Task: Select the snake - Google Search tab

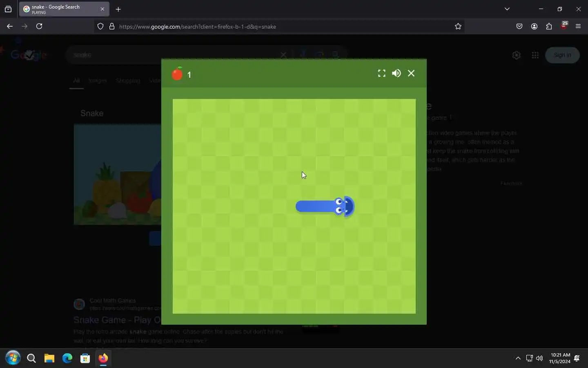Action: coord(64,9)
